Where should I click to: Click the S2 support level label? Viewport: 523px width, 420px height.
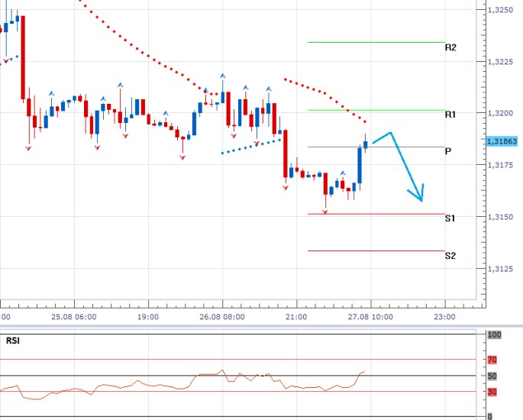coord(450,256)
